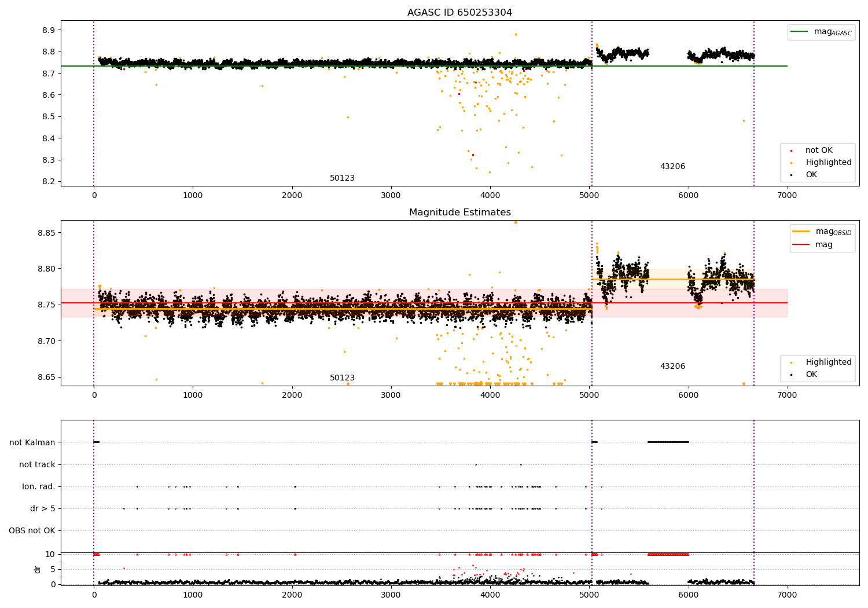This screenshot has height=608, width=868.
Task: Click the title 'AGASC ID 650253304'
Action: pyautogui.click(x=459, y=13)
